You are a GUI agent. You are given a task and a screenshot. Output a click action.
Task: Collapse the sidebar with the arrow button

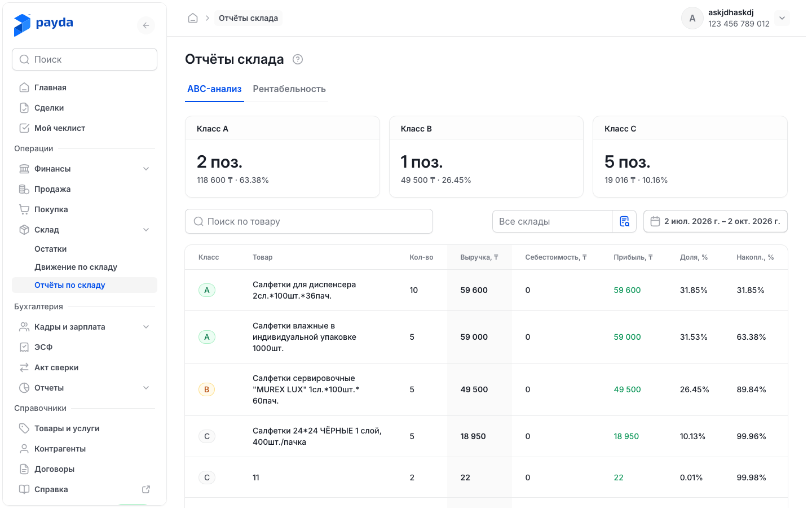point(146,25)
